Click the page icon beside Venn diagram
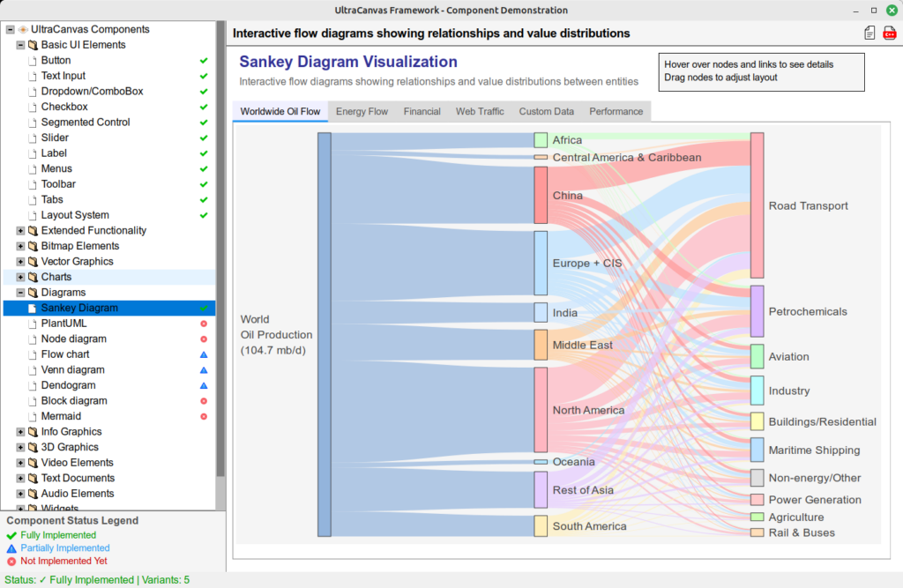903x588 pixels. click(x=33, y=370)
